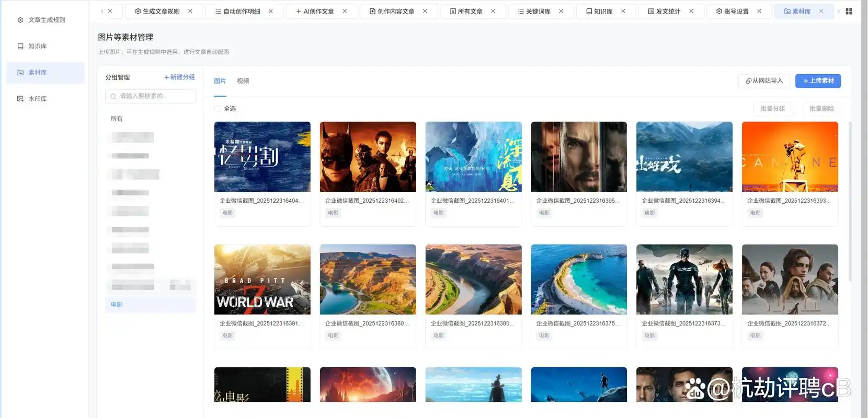868x418 pixels.
Task: Open the turquoise beach aerial thumbnail
Action: (x=579, y=280)
